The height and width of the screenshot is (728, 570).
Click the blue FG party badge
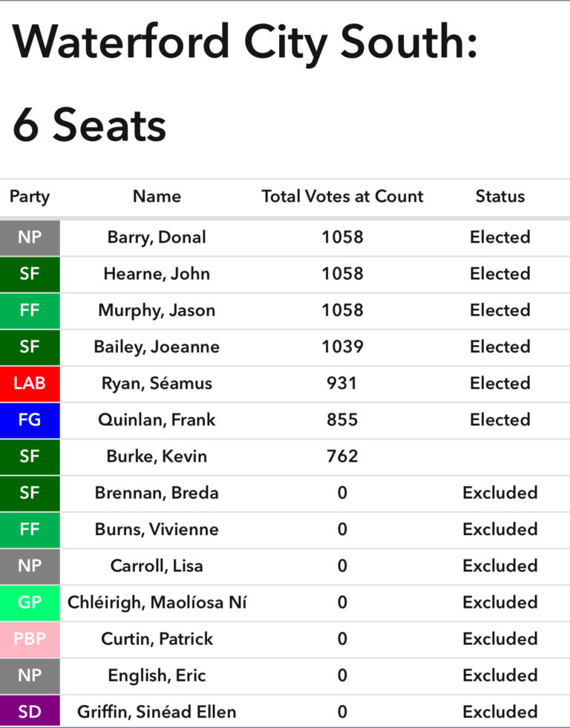pyautogui.click(x=30, y=420)
